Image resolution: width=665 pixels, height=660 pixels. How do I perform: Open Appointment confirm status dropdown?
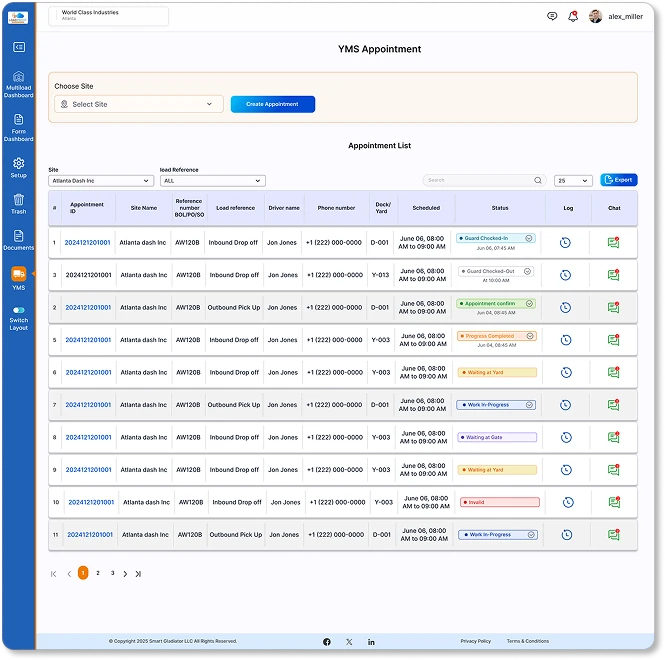coord(496,304)
